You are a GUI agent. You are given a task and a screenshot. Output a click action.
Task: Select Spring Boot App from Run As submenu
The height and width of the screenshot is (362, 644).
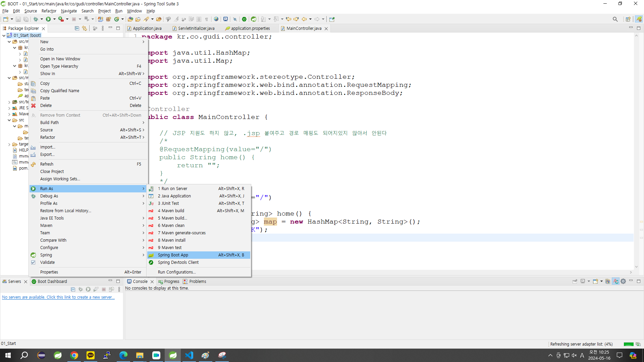tap(173, 255)
